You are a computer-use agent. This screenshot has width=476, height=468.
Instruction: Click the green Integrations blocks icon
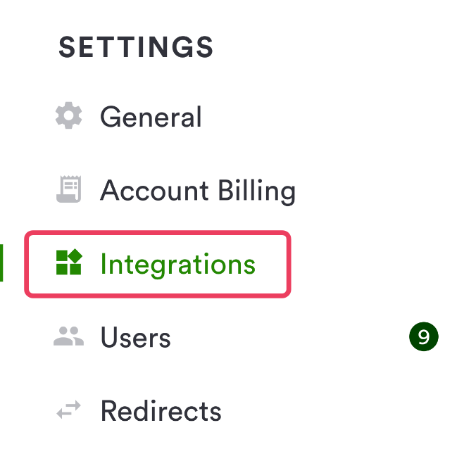coord(69,264)
